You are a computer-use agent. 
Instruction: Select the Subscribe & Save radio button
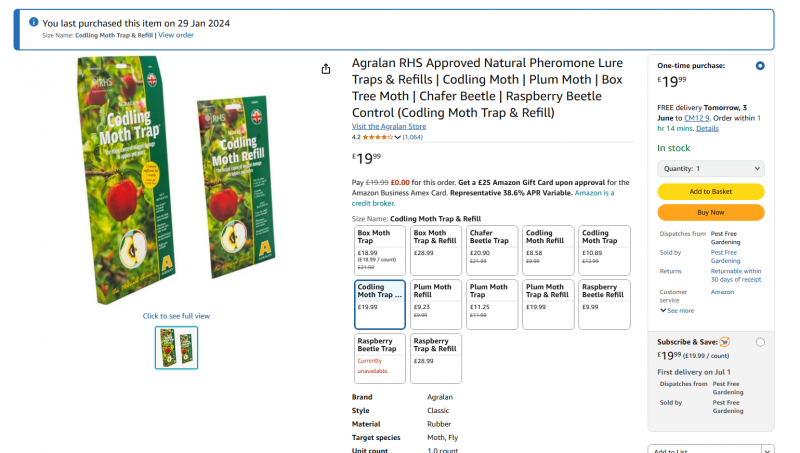click(760, 342)
